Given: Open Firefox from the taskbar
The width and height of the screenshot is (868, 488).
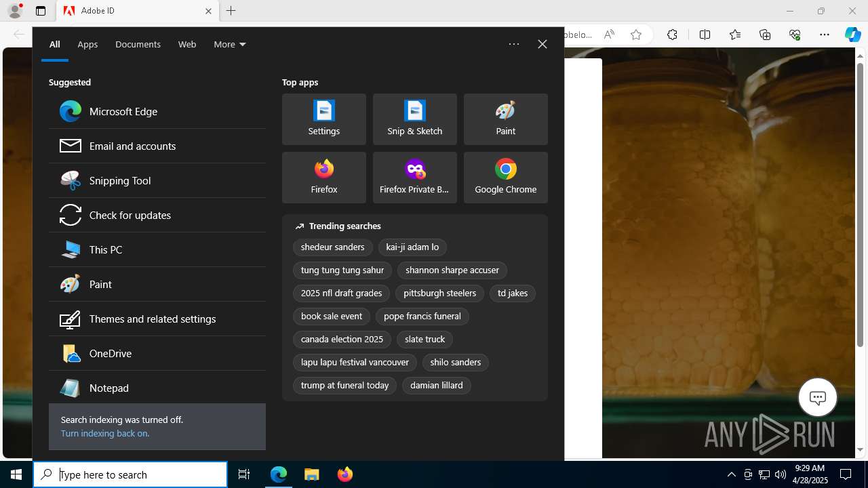Looking at the screenshot, I should pos(345,474).
